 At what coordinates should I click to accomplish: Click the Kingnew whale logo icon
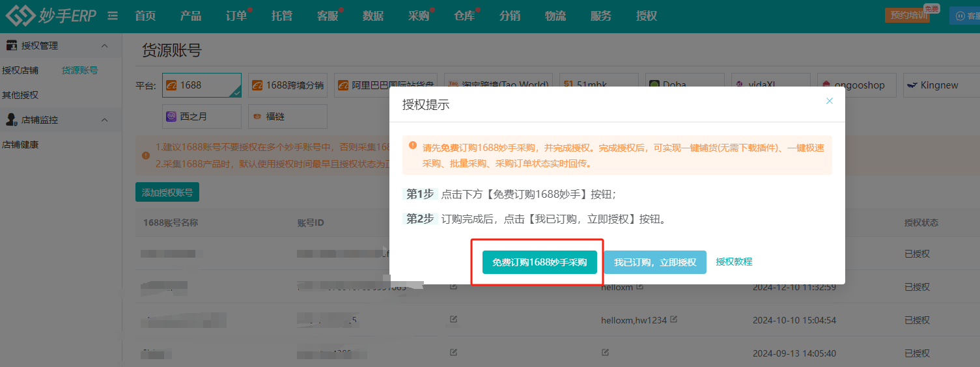click(912, 85)
